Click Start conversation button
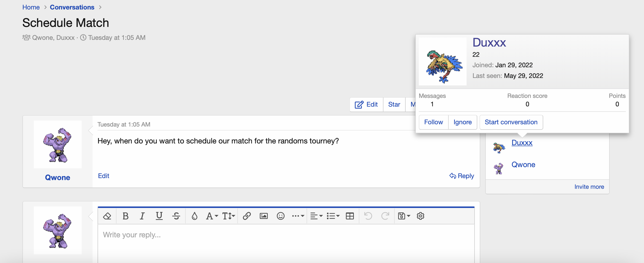The width and height of the screenshot is (644, 263). coord(511,122)
